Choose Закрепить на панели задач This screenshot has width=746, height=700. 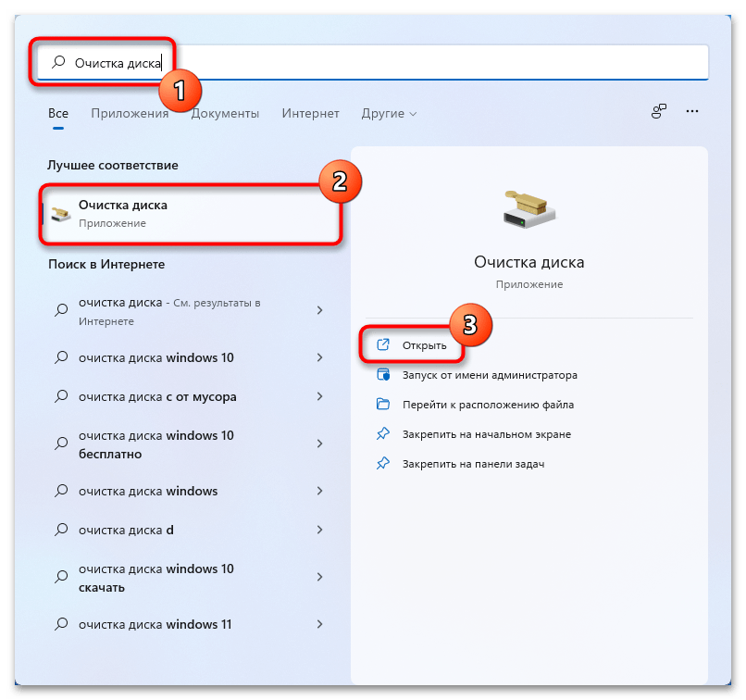pyautogui.click(x=473, y=464)
